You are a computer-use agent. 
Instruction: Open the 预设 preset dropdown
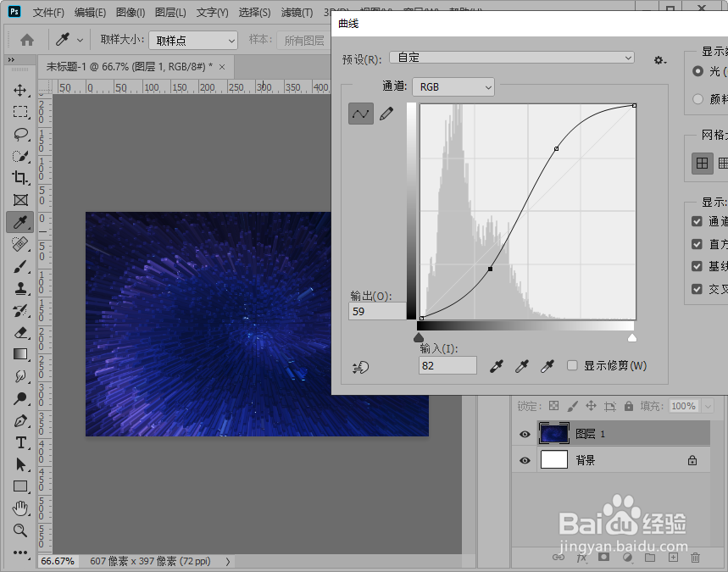point(512,58)
